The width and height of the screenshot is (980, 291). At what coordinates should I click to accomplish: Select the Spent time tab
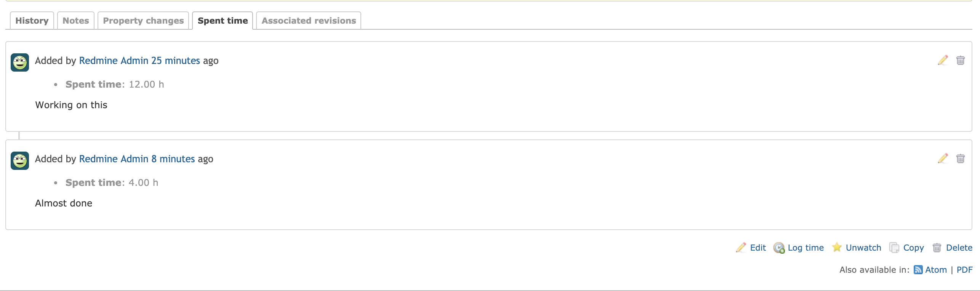[223, 21]
